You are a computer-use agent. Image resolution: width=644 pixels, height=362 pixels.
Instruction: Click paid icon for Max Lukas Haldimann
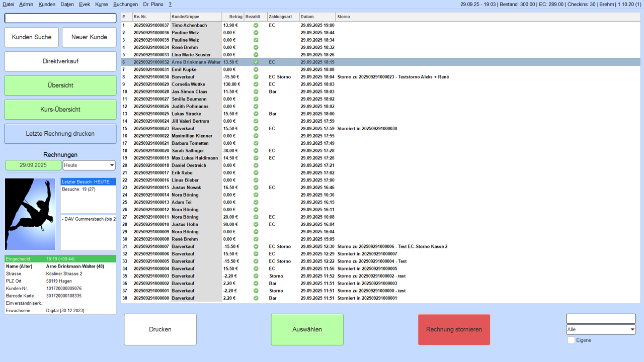(x=256, y=158)
